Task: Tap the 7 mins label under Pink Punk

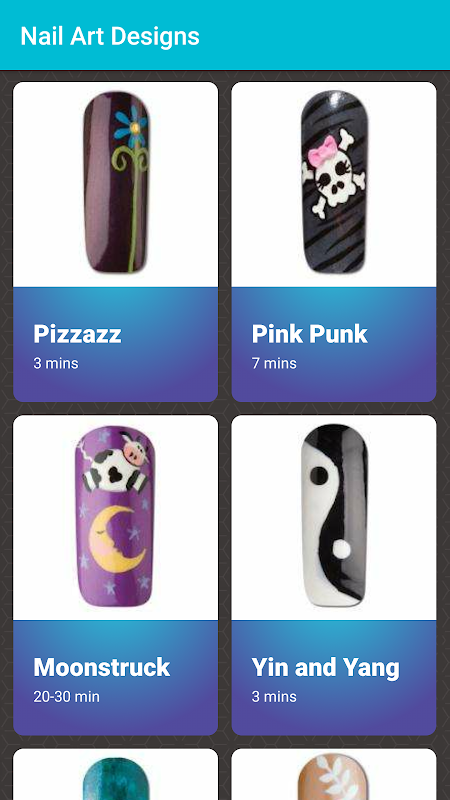Action: pos(274,363)
